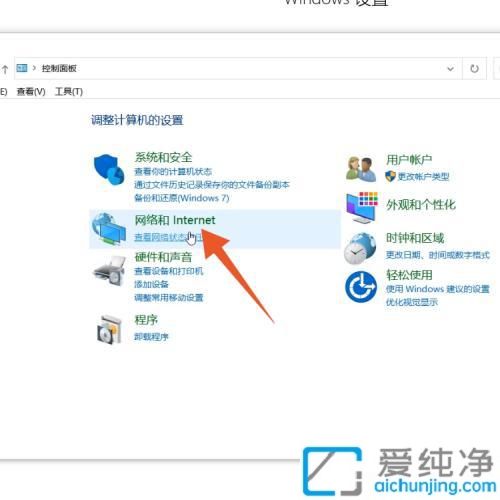The width and height of the screenshot is (500, 500).
Task: Click 更改日期、时间或数字格式 link
Action: tap(438, 255)
